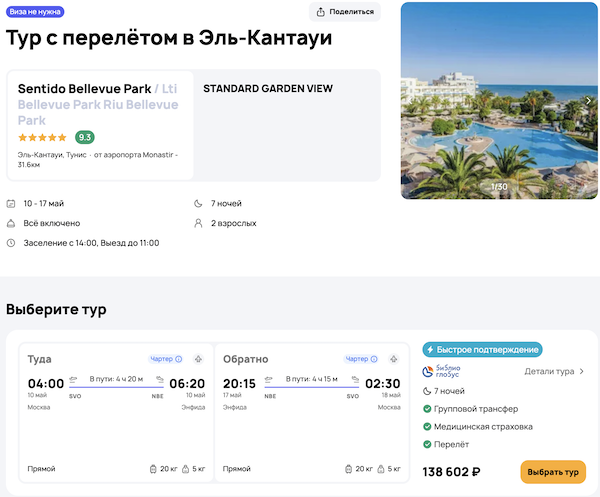This screenshot has width=600, height=497.
Task: Click the five-star hotel rating
Action: pyautogui.click(x=43, y=137)
